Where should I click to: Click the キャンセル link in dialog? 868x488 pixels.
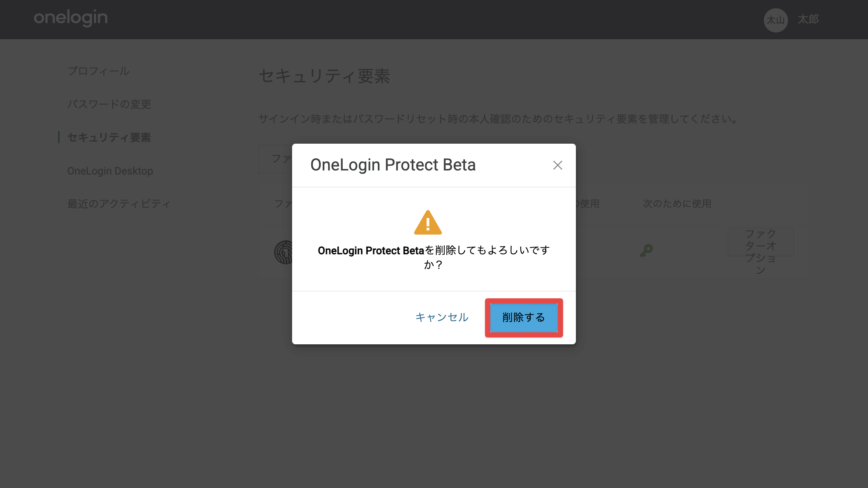[442, 318]
